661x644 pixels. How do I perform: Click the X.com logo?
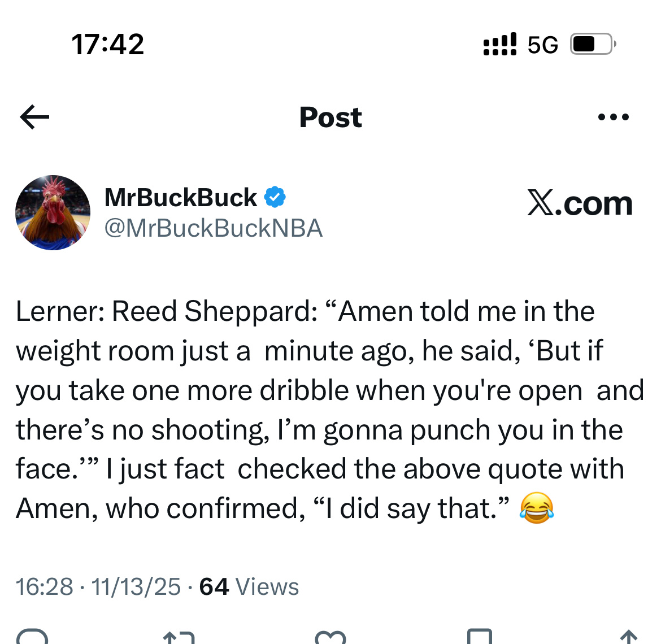click(x=580, y=203)
